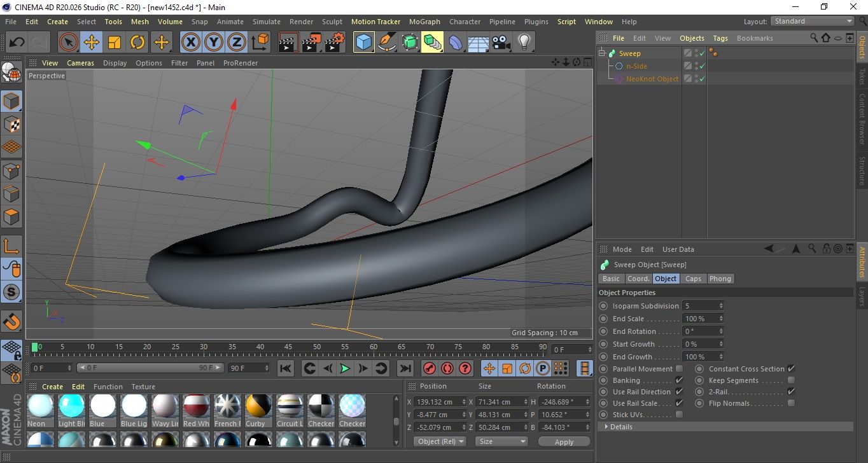Screen dimensions: 868x463
Task: Open the Object (Rel) coordinate dropdown
Action: click(x=440, y=441)
